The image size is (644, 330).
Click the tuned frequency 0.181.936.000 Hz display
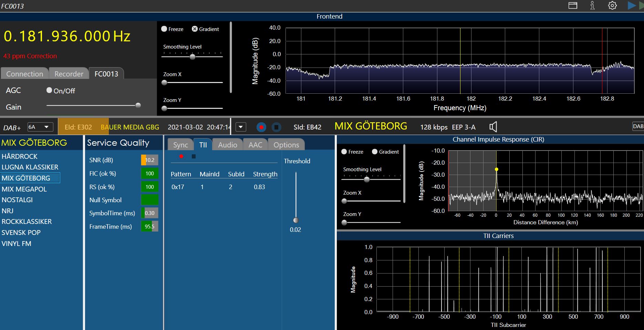click(x=67, y=36)
